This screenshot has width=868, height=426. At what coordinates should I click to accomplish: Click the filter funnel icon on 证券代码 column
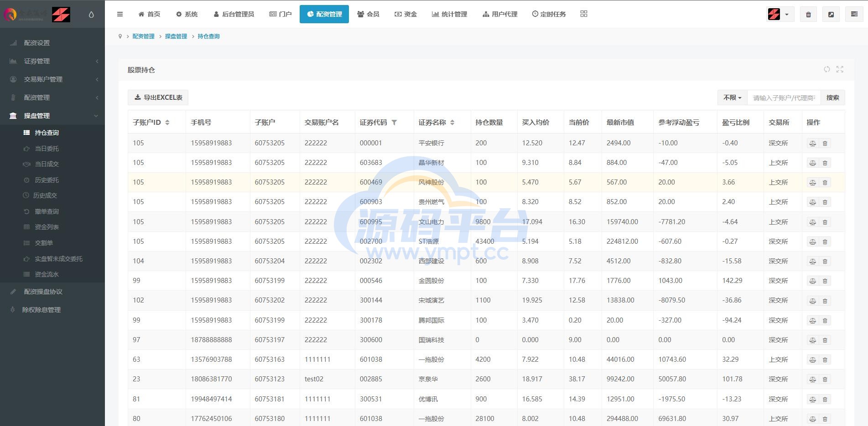pos(394,122)
